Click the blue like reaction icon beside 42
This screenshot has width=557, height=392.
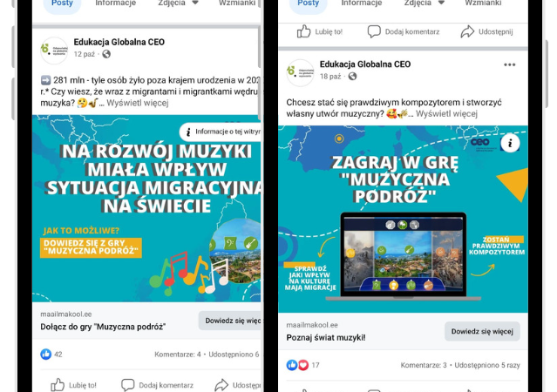pyautogui.click(x=46, y=354)
